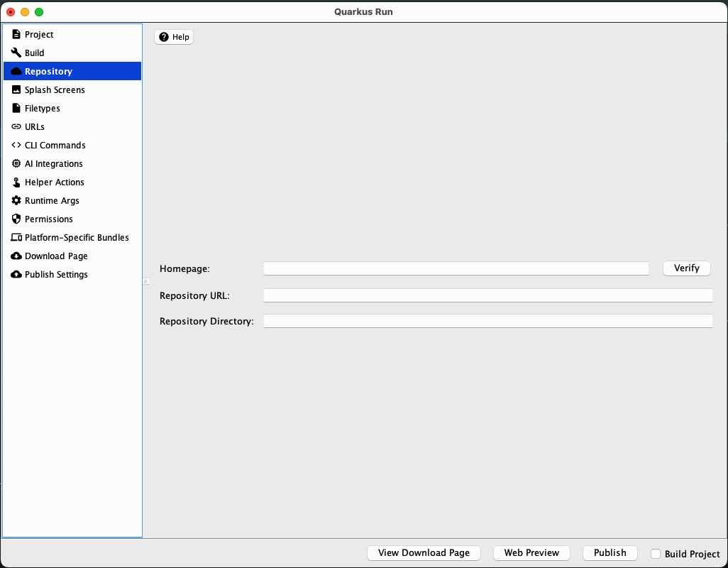Screen dimensions: 728x568
Task: Click the Filetypes file icon
Action: point(16,108)
